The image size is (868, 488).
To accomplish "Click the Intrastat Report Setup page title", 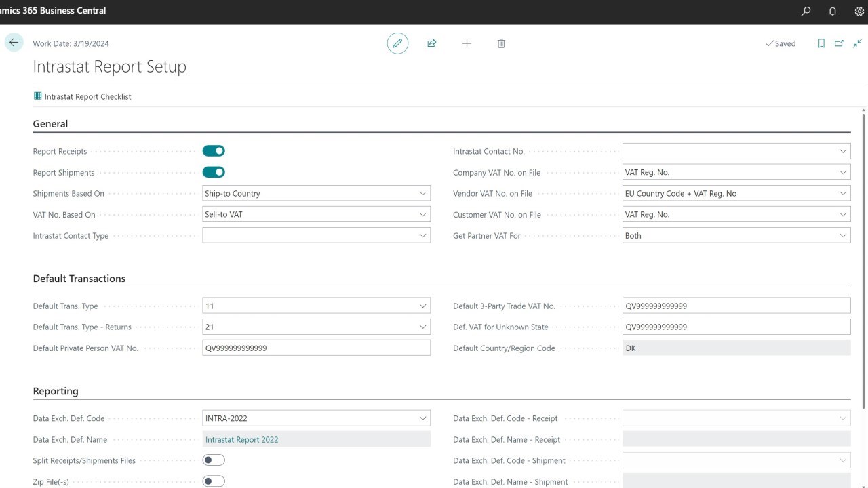I will [x=109, y=66].
